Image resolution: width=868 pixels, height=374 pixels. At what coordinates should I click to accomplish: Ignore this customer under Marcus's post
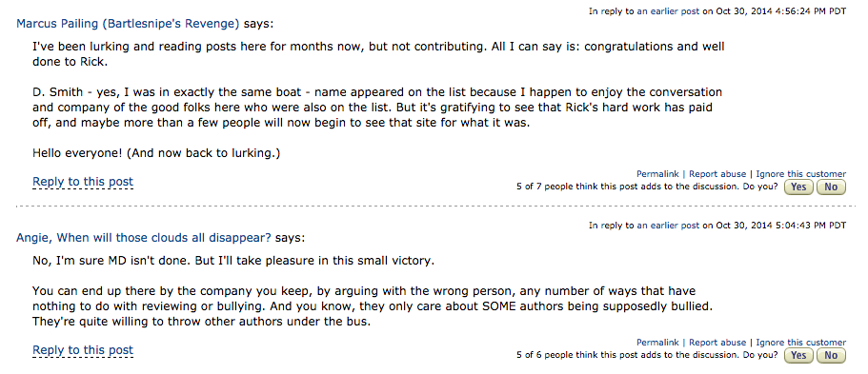pyautogui.click(x=801, y=174)
